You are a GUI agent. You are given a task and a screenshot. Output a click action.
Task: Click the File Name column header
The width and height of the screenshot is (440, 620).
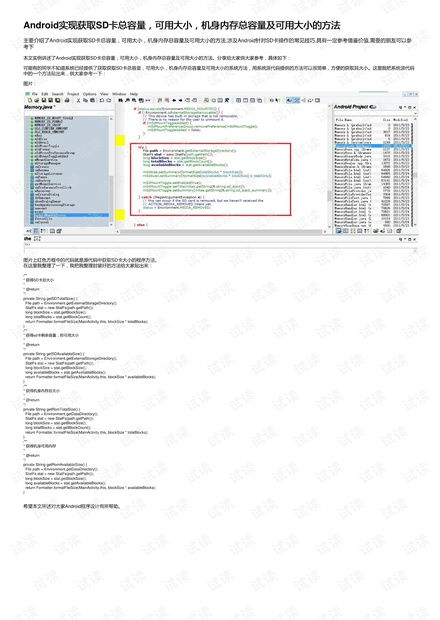pyautogui.click(x=344, y=119)
